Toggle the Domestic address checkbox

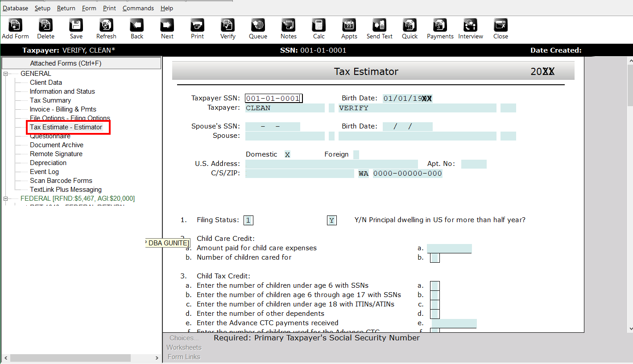pos(287,154)
